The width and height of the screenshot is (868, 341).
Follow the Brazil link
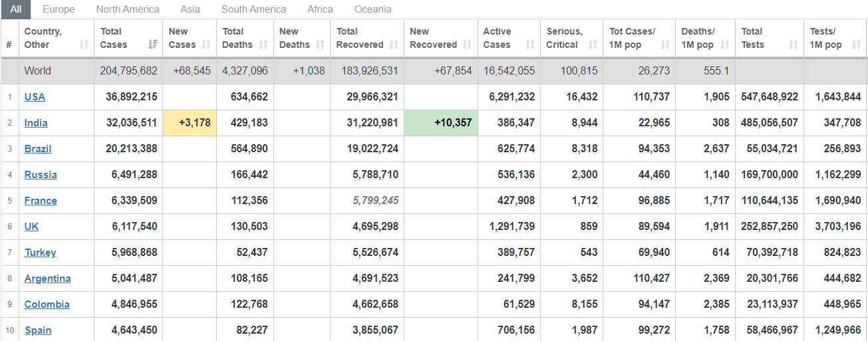point(38,149)
